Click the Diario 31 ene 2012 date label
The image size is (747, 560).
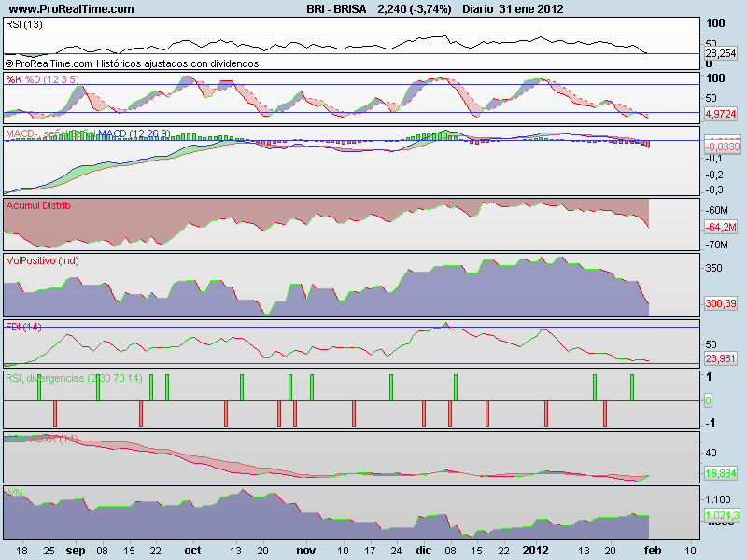(513, 8)
